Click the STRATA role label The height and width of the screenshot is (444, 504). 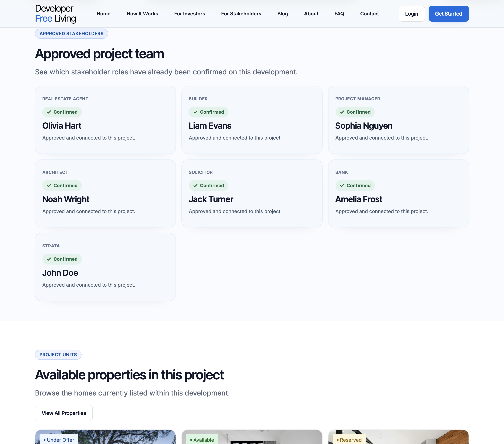click(x=51, y=246)
